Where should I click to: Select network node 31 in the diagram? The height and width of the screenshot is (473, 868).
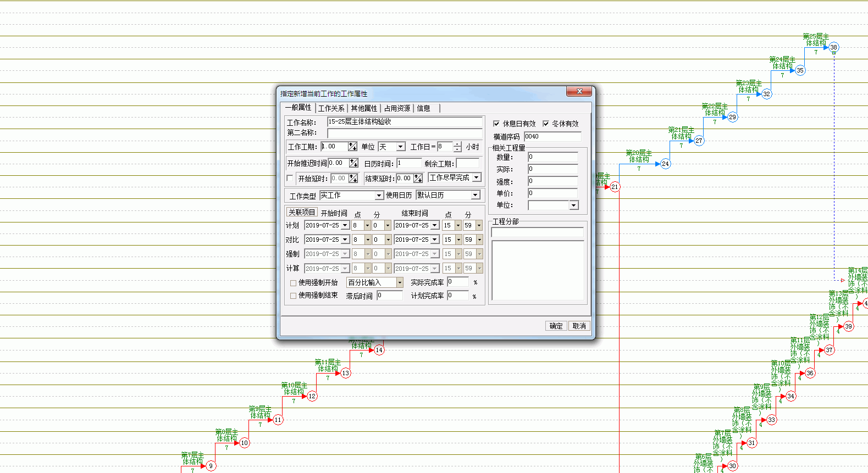coord(751,443)
